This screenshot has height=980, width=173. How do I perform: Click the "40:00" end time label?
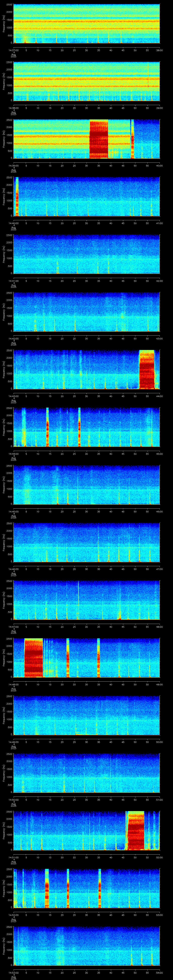click(159, 166)
